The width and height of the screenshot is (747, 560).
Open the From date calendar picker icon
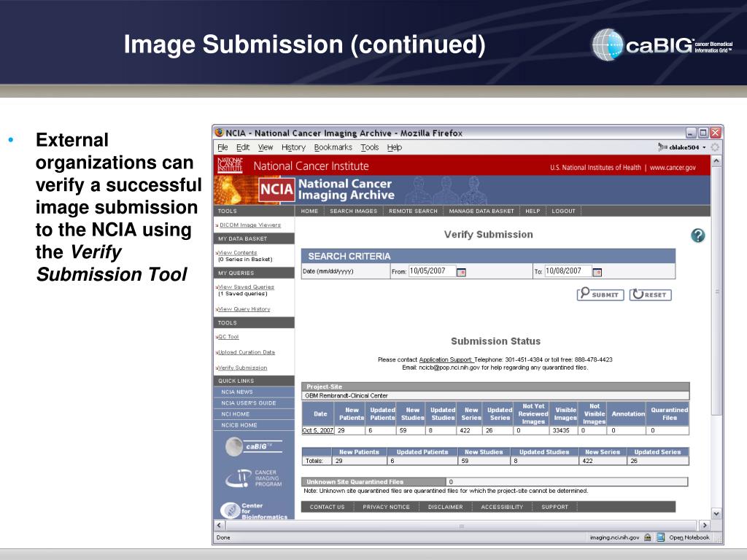pos(461,272)
